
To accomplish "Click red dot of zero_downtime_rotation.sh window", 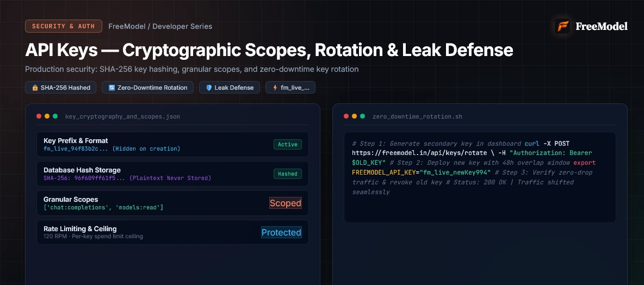I will click(346, 116).
